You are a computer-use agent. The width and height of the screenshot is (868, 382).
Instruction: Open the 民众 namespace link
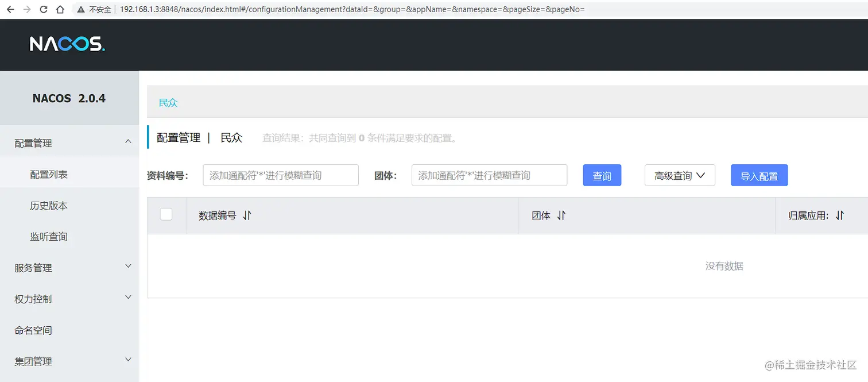[168, 102]
